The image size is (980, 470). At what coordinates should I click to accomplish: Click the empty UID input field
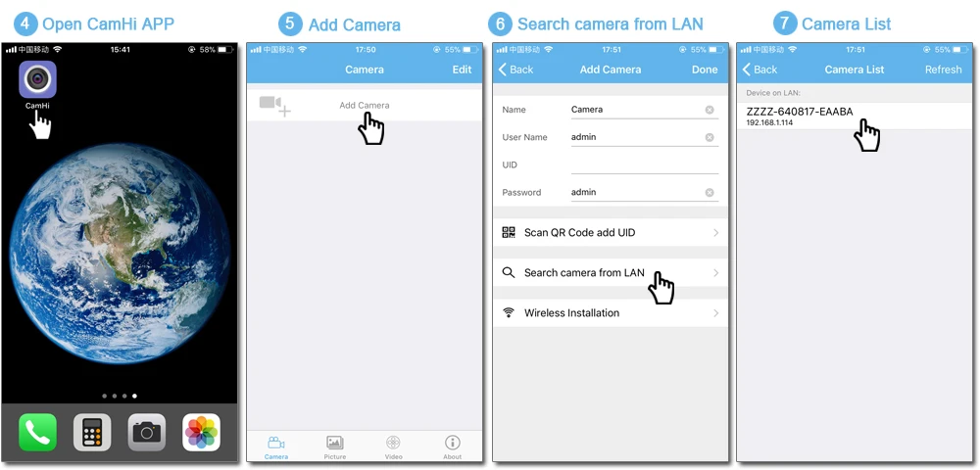pyautogui.click(x=645, y=164)
